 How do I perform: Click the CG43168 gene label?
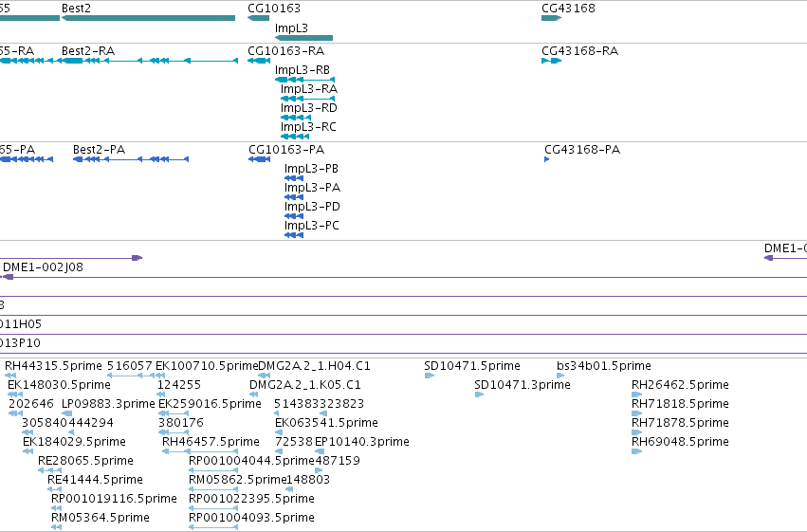click(x=568, y=9)
